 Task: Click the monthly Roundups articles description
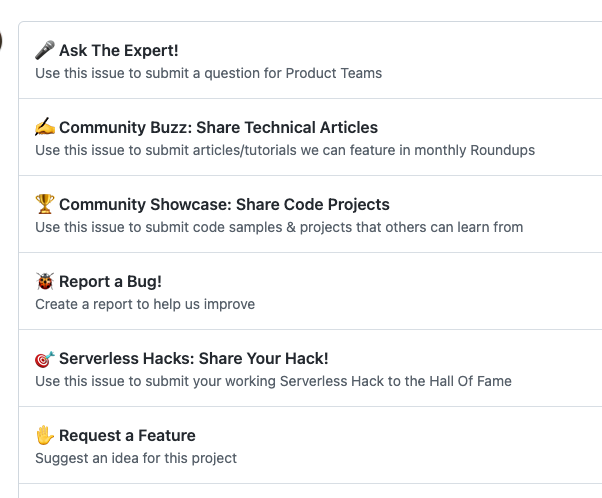tap(285, 150)
